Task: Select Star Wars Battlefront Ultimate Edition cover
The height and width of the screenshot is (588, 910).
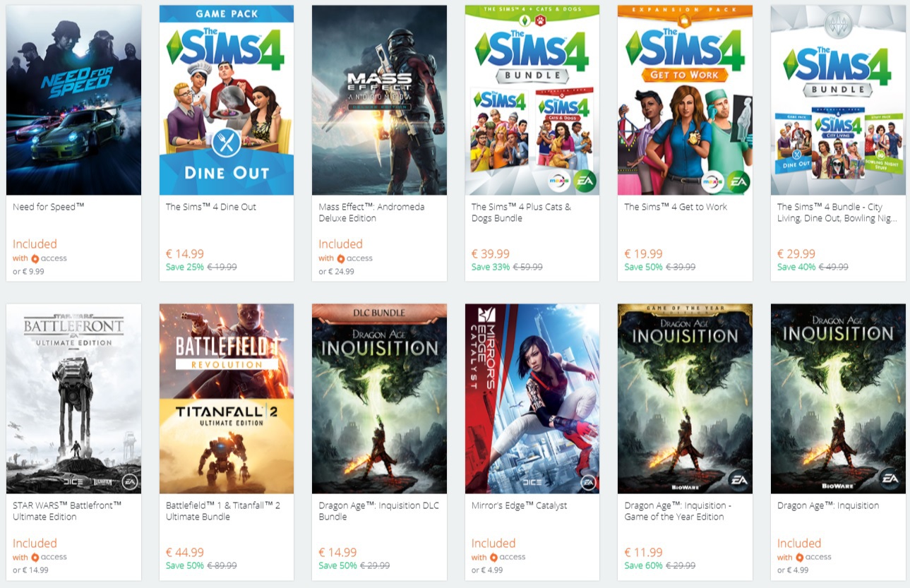Action: (73, 399)
